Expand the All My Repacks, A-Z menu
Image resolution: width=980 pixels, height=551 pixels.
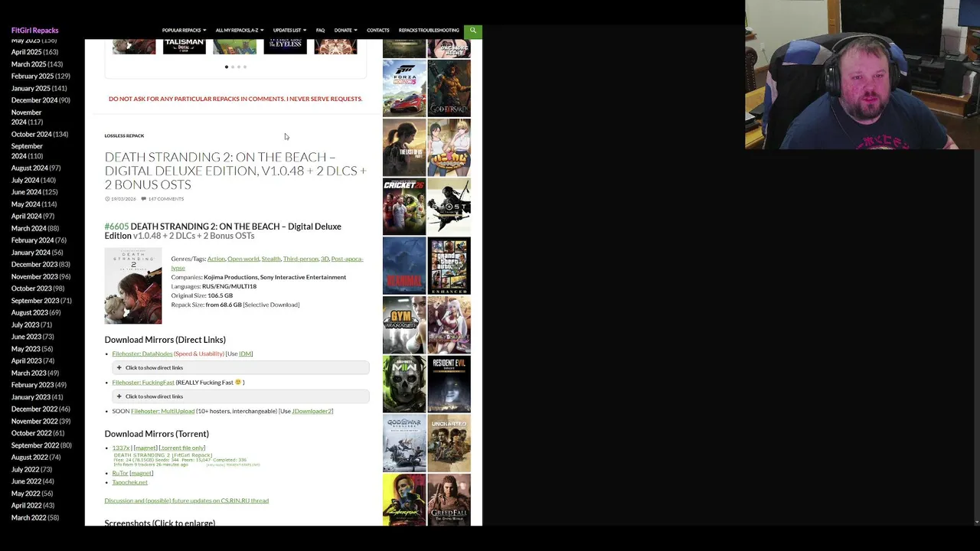(240, 31)
